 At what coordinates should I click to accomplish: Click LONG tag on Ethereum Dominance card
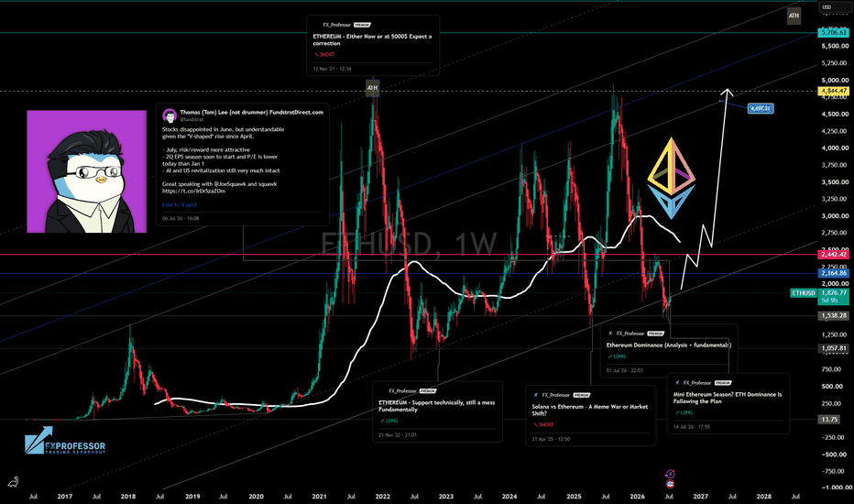point(617,356)
